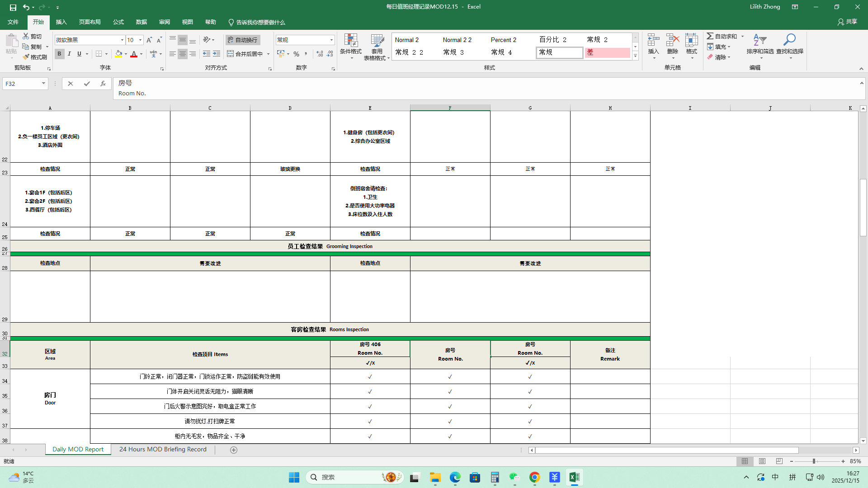Toggle Wrap Text (自动换行) button
This screenshot has width=868, height=488.
click(x=243, y=40)
